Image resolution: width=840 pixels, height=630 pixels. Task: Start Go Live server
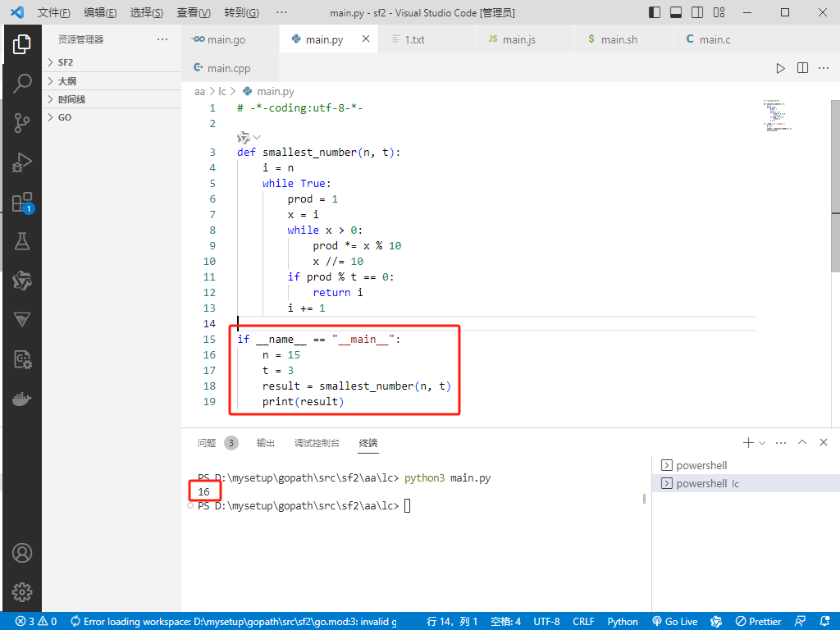(675, 622)
